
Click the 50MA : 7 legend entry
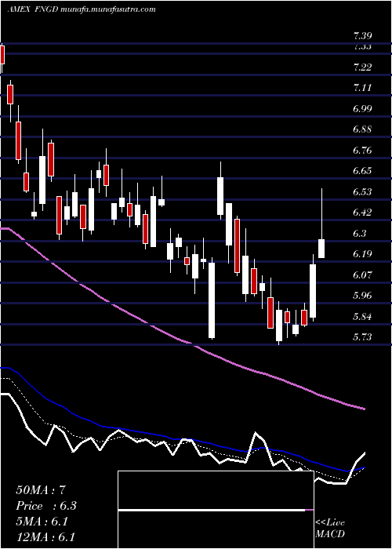coord(41,490)
